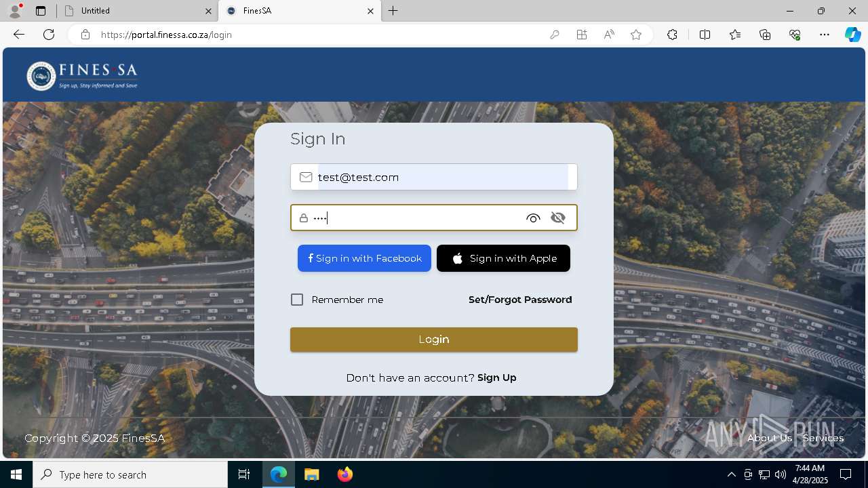Viewport: 868px width, 488px height.
Task: Open About Us footer link
Action: coord(770,438)
